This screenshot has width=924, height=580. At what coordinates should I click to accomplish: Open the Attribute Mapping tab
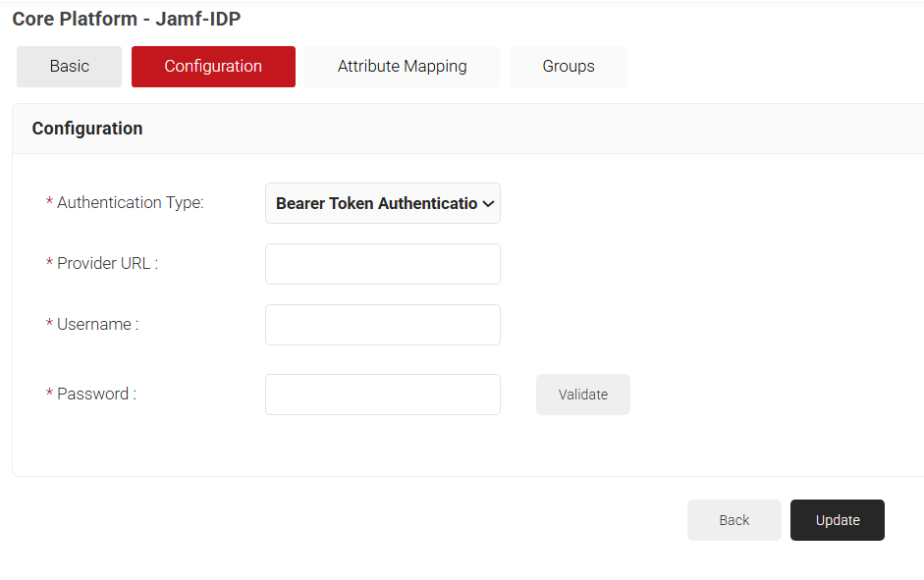click(402, 67)
